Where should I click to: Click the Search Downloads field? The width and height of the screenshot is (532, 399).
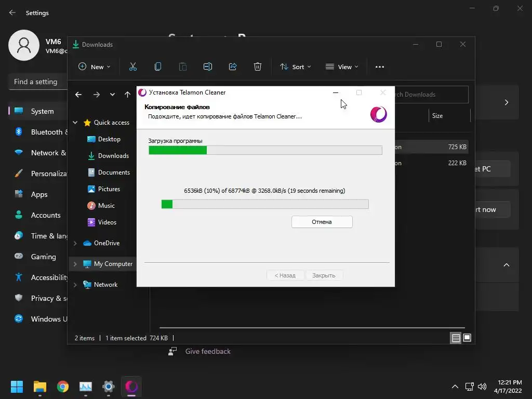pyautogui.click(x=431, y=95)
